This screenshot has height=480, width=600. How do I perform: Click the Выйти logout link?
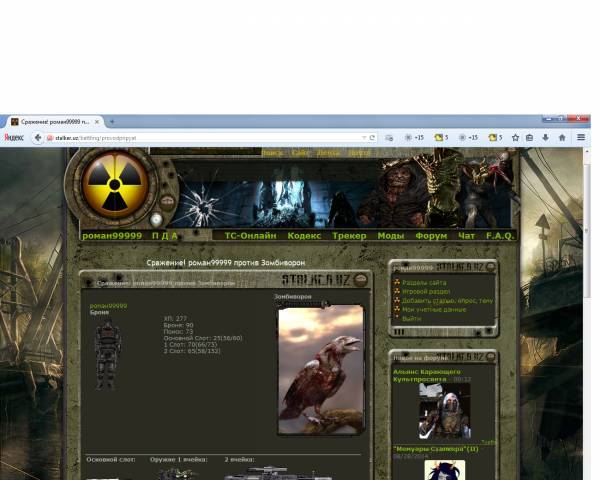[411, 319]
